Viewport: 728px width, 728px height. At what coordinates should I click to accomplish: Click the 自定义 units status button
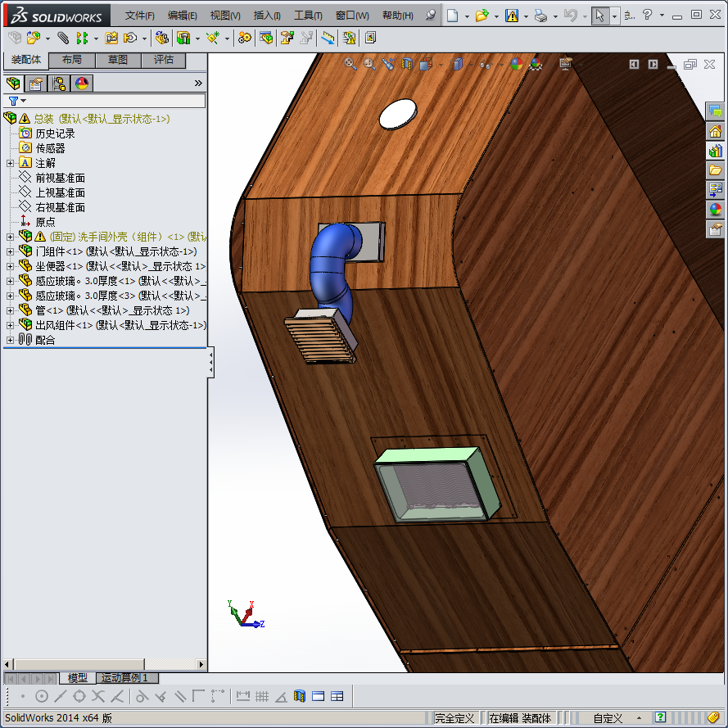point(608,718)
